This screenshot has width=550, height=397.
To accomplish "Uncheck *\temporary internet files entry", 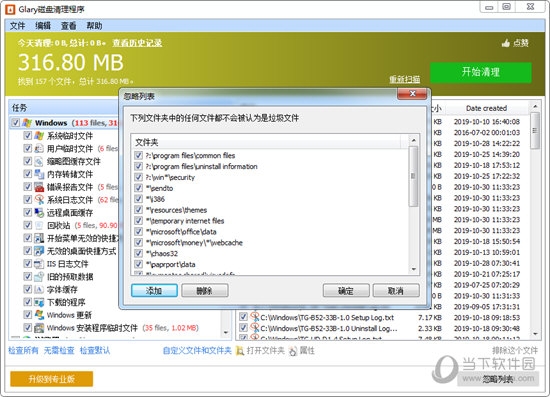I will click(139, 221).
